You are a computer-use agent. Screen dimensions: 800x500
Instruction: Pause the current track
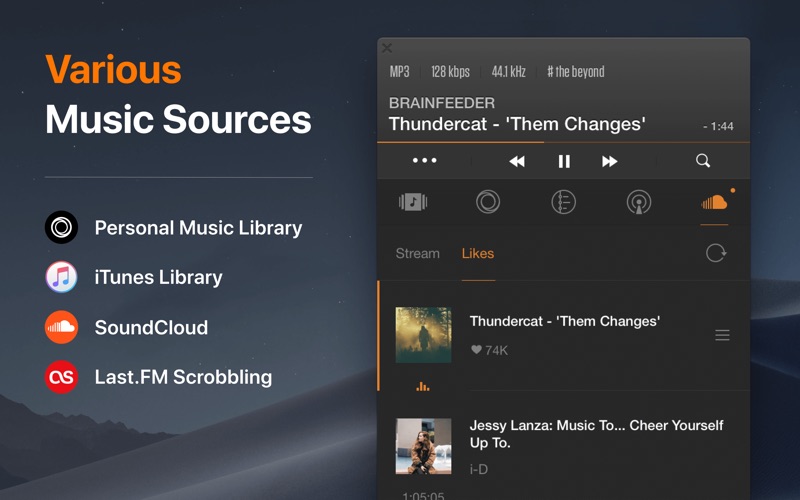coord(564,162)
